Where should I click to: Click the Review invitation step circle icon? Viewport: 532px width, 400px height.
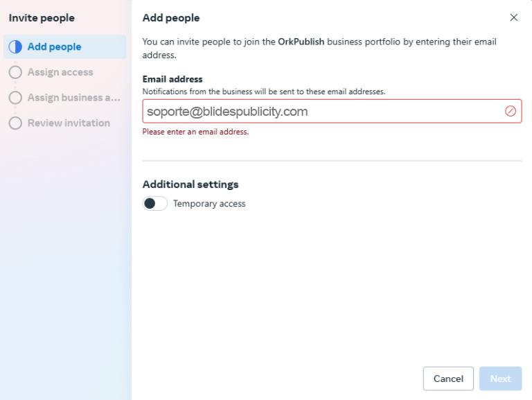coord(15,123)
